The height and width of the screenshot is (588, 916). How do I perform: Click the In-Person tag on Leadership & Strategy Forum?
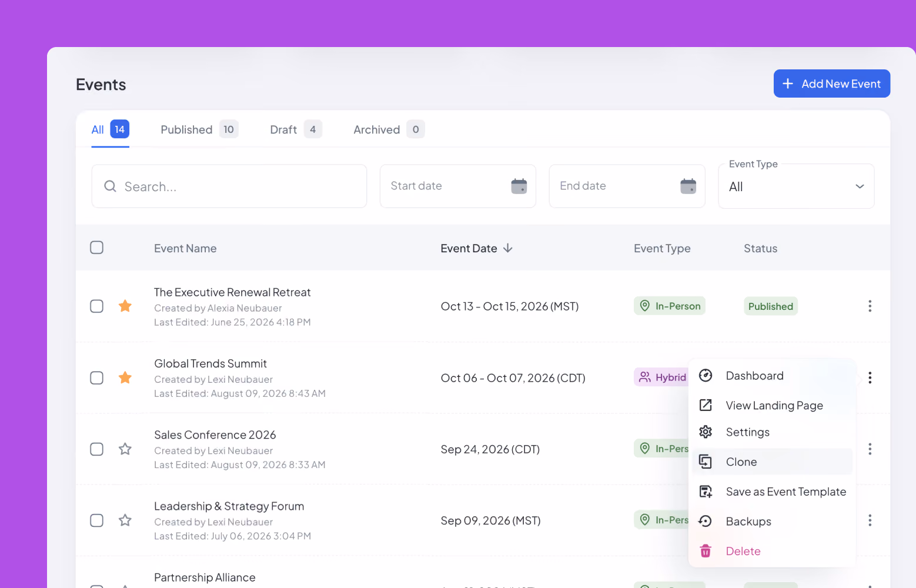pyautogui.click(x=661, y=520)
